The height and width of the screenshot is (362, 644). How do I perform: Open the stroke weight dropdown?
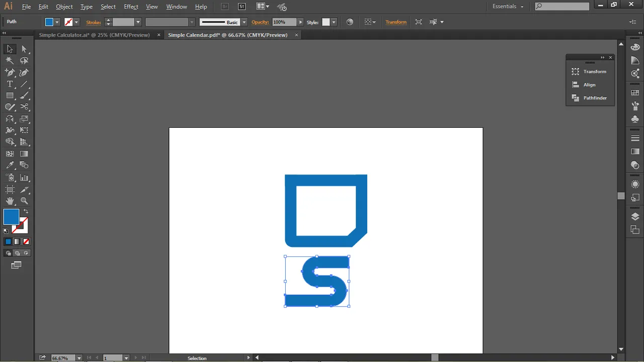(x=138, y=22)
